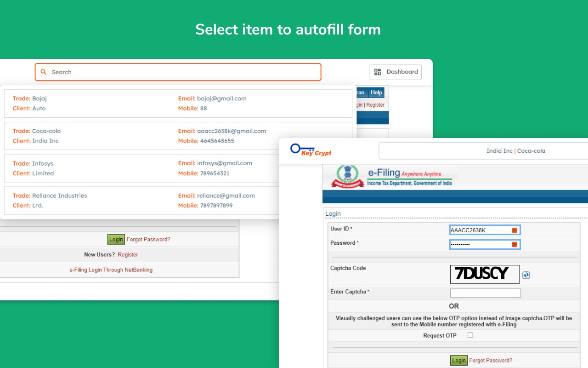Screen dimensions: 588x368
Task: Select the Reliance Industries Ltd. entry
Action: tap(178, 201)
